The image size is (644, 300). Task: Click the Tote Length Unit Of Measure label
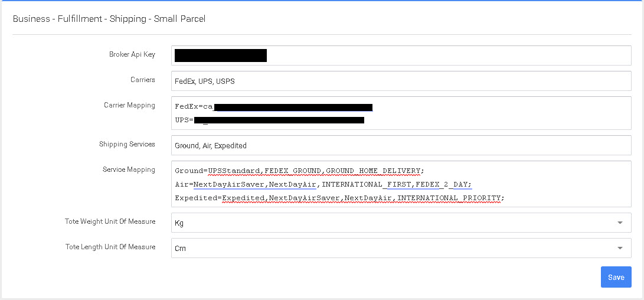click(110, 247)
